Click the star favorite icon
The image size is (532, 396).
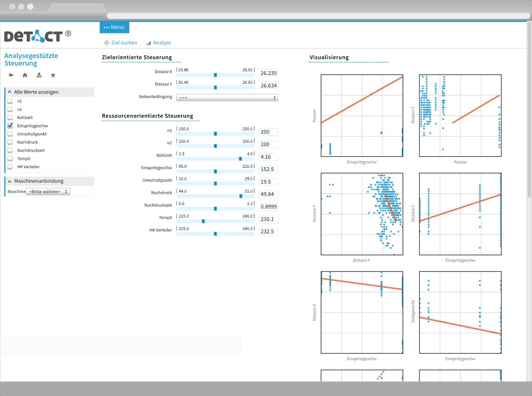tap(53, 75)
